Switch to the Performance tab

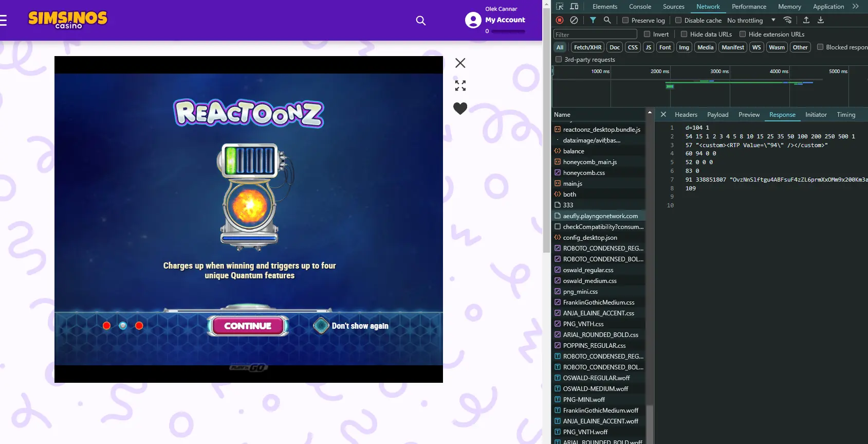(x=749, y=7)
